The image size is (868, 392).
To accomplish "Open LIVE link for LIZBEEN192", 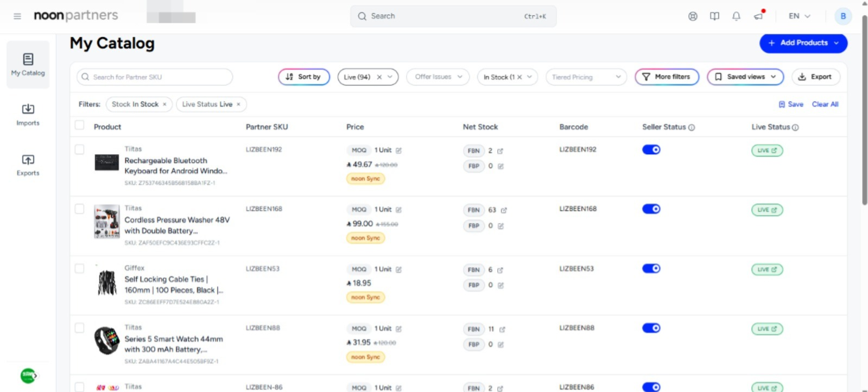I will [767, 150].
